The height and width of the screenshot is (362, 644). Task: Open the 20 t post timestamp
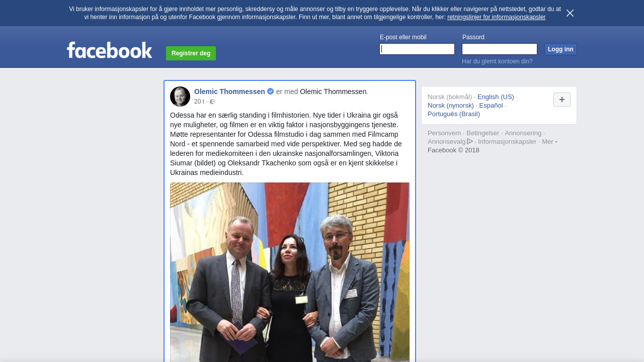pyautogui.click(x=199, y=102)
